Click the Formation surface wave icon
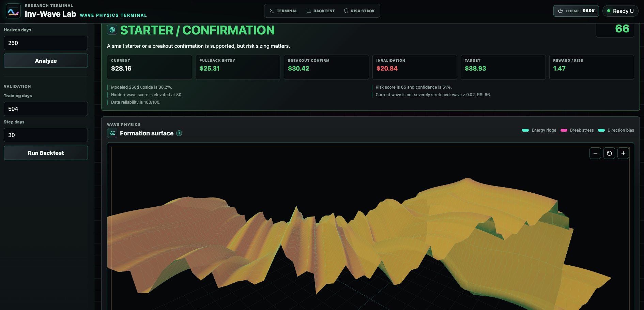The width and height of the screenshot is (644, 310). coord(112,133)
